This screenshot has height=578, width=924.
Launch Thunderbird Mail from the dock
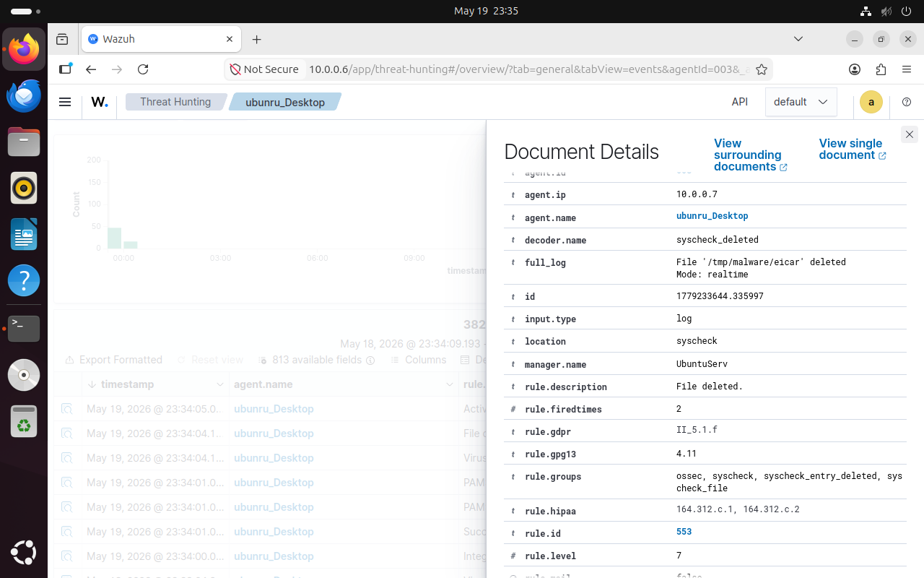(x=24, y=95)
